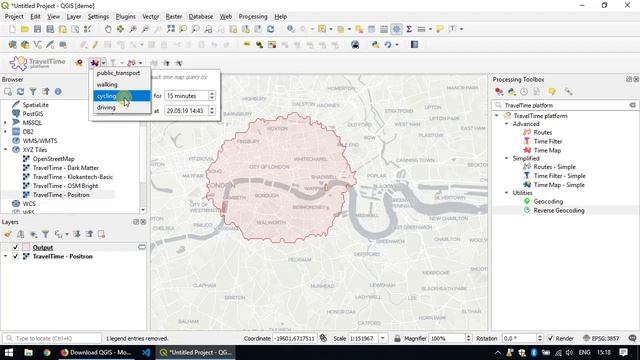The image size is (640, 360).
Task: Clear the Processing Toolbox search field
Action: (632, 105)
